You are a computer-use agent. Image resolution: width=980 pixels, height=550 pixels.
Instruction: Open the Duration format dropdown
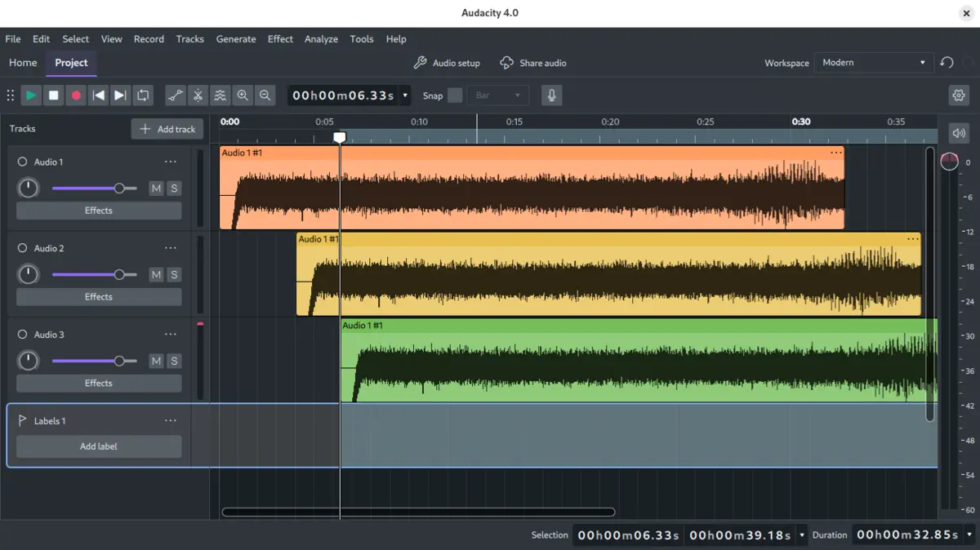969,535
